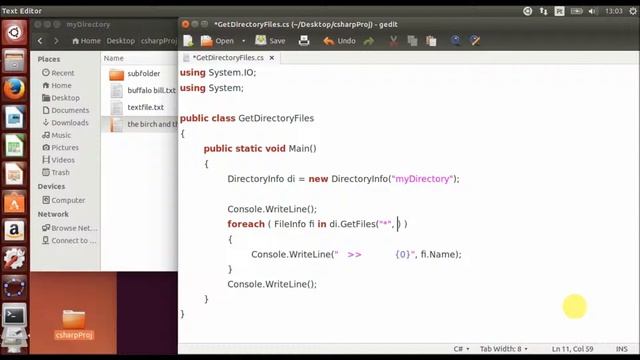Open Ubuntu Dash search launcher
Viewport: 640px width, 360px height.
tap(14, 32)
